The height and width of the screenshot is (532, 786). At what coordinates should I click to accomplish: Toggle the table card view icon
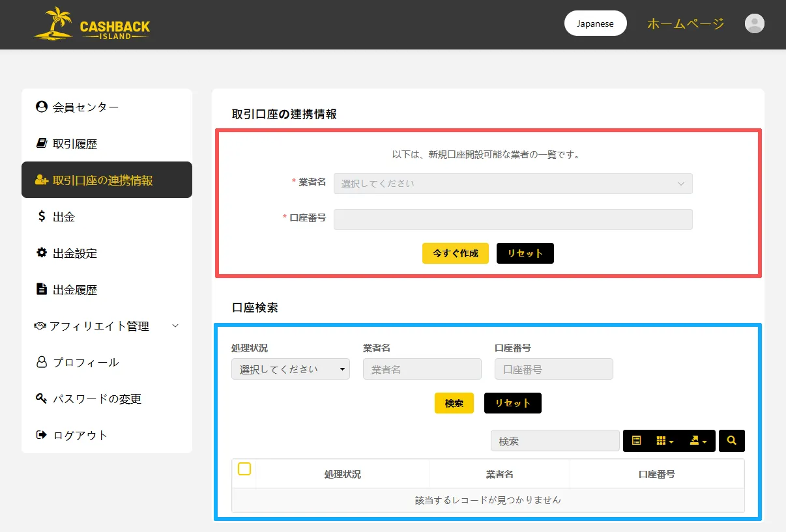[636, 441]
